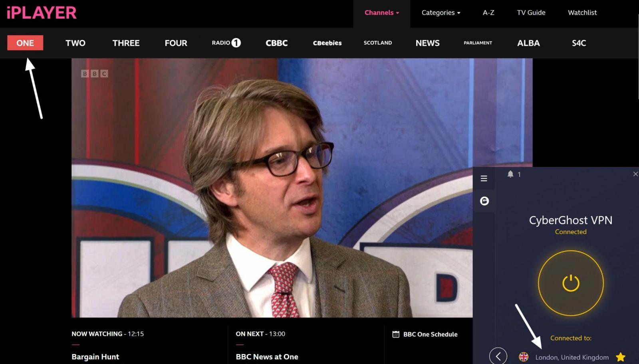
Task: Toggle favorite star for London server
Action: point(621,357)
